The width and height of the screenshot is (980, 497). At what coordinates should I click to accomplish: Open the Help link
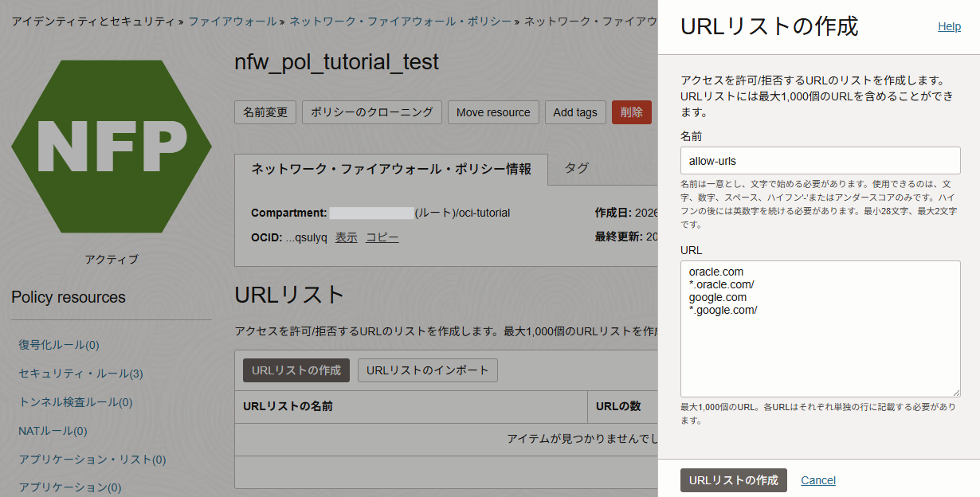click(949, 26)
